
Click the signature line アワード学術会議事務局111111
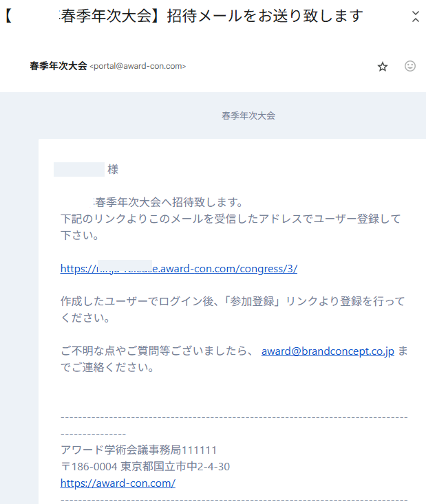point(139,450)
